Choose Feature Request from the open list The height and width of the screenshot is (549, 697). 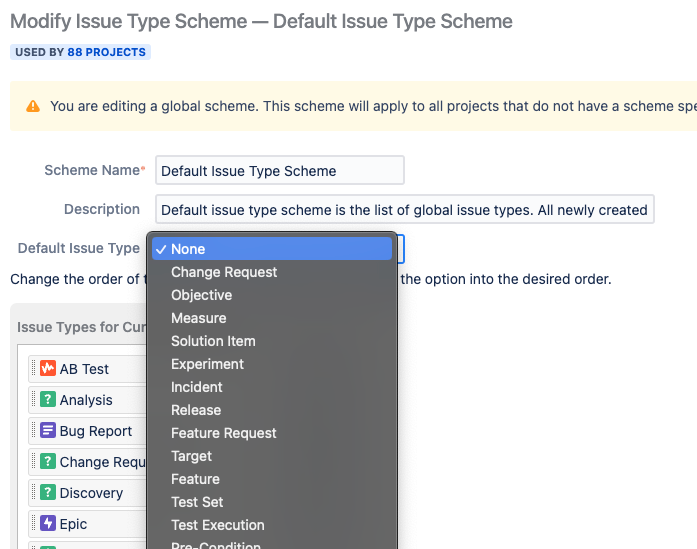pos(272,433)
